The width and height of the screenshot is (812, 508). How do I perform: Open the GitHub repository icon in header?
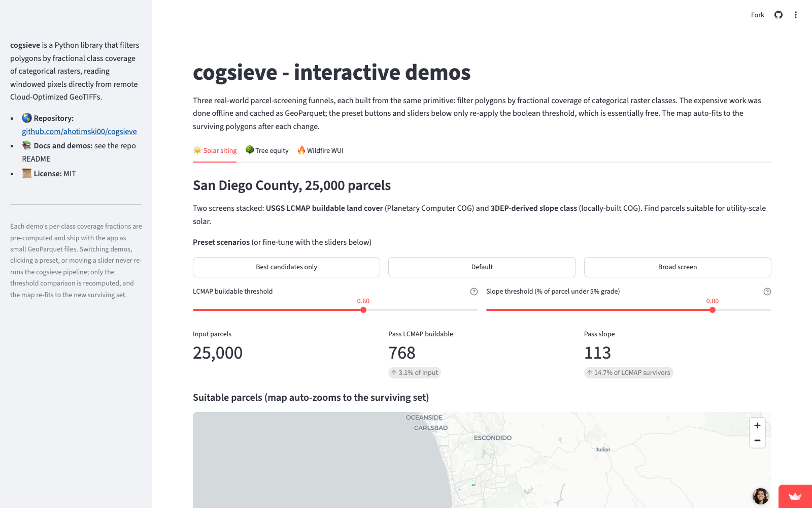coord(779,15)
